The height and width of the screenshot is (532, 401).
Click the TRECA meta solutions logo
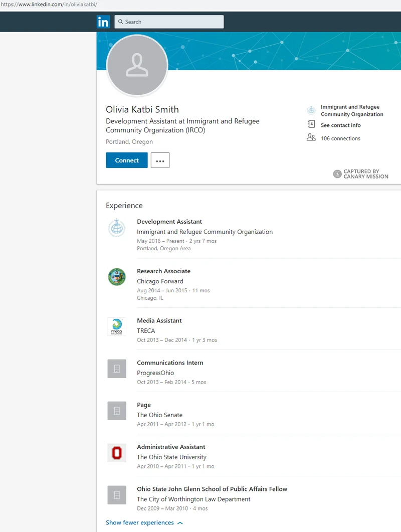point(117,326)
